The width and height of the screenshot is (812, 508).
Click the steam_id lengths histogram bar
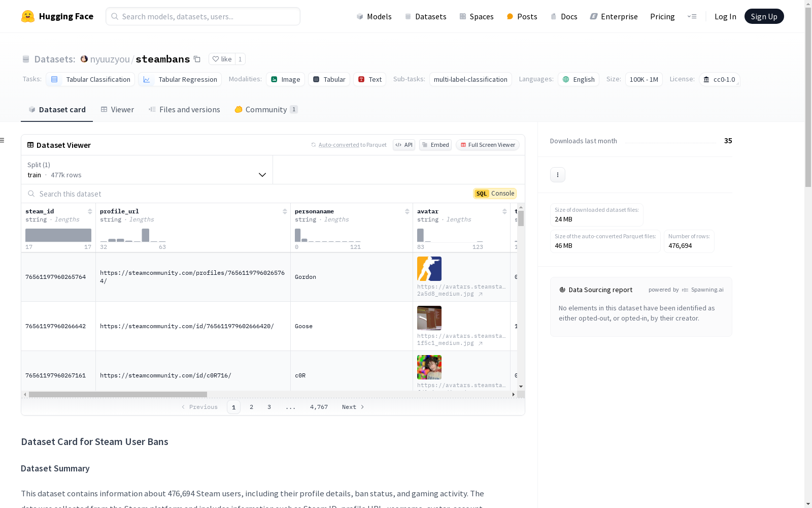pyautogui.click(x=58, y=235)
